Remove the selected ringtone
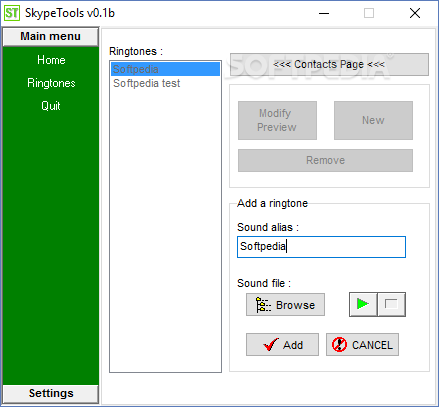 (325, 160)
